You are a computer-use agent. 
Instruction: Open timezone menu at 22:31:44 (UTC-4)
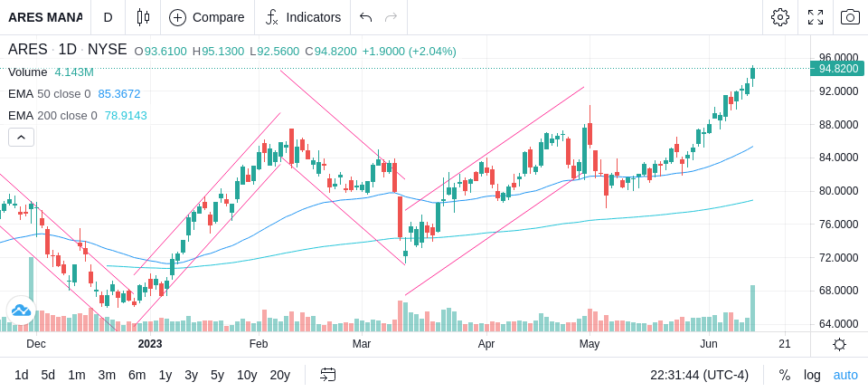point(699,376)
